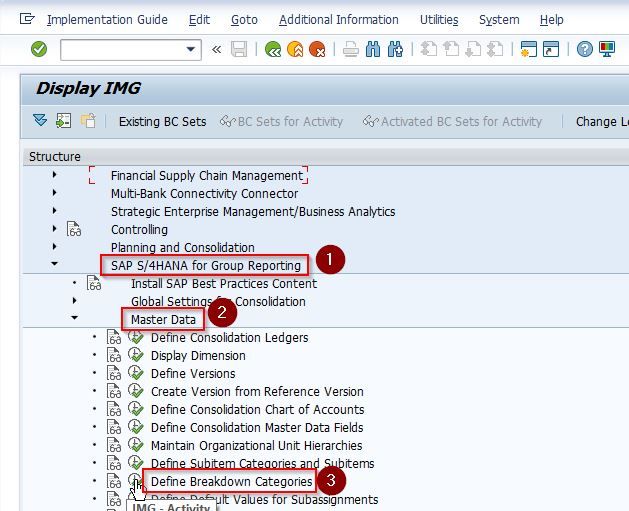Open the Help question mark icon
629x511 pixels.
pyautogui.click(x=584, y=49)
